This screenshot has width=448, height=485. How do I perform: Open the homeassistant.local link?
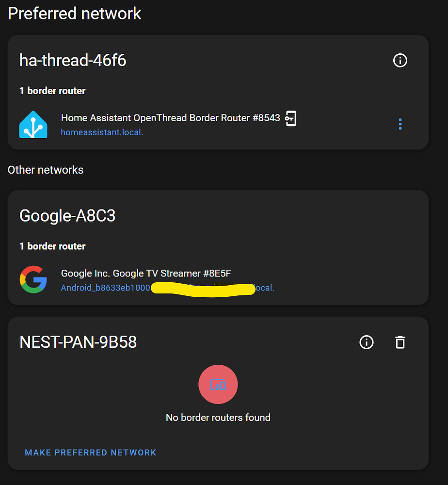point(102,132)
